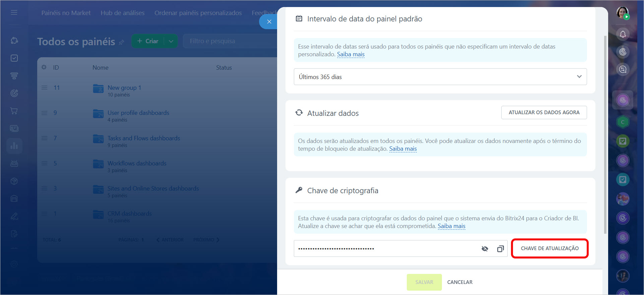This screenshot has width=644, height=295.
Task: Click the encryption key password field
Action: tap(385, 249)
